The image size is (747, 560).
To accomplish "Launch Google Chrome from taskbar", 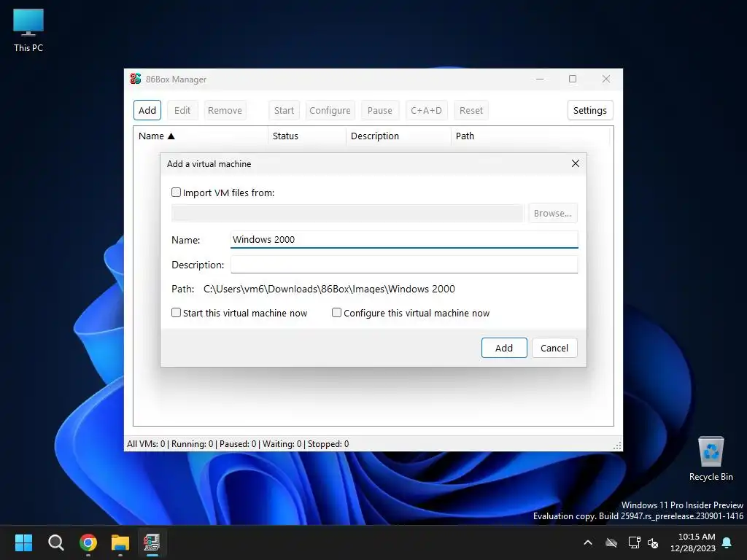I will pos(88,542).
